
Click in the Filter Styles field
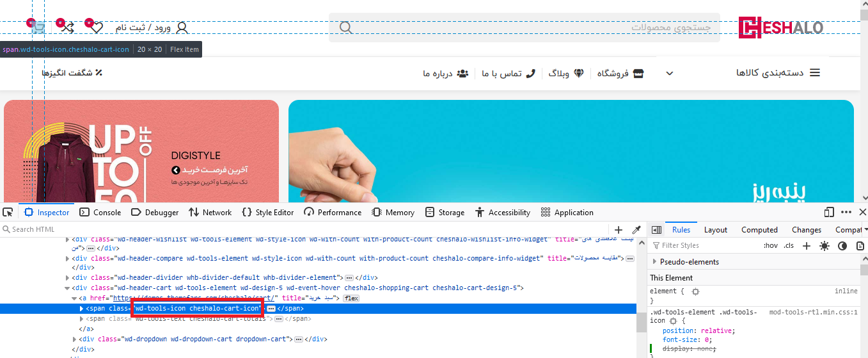point(704,245)
